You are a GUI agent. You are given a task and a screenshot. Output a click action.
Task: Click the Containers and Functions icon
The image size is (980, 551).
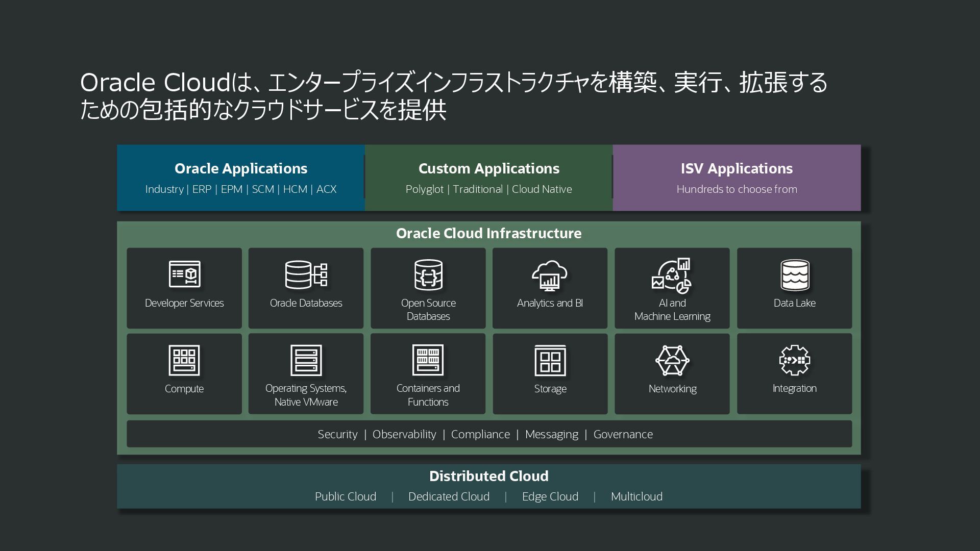(428, 360)
